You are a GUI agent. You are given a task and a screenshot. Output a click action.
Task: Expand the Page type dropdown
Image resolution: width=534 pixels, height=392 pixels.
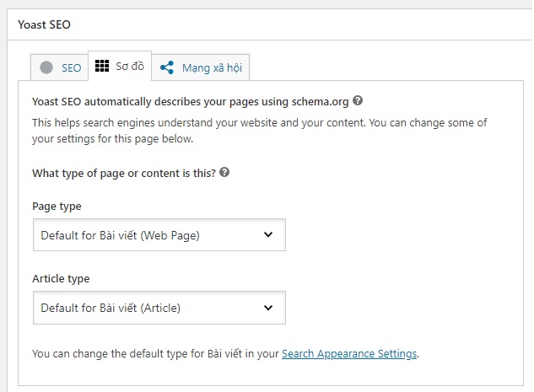point(159,235)
